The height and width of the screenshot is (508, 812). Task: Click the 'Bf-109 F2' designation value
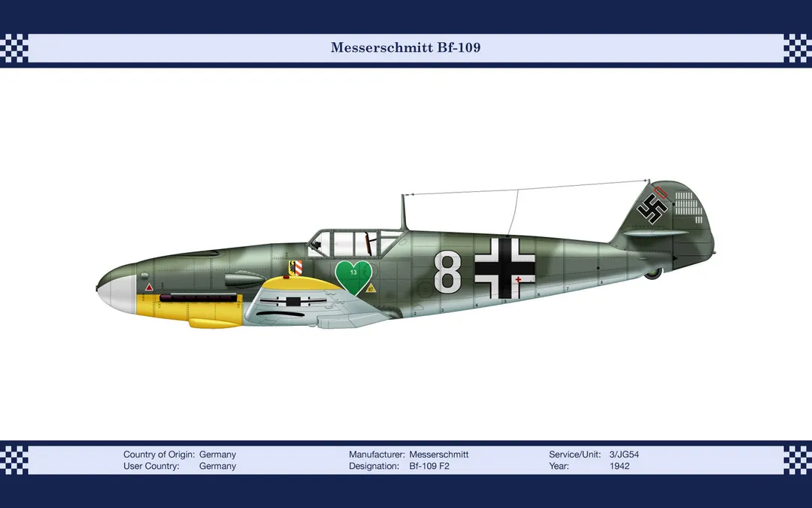click(429, 466)
